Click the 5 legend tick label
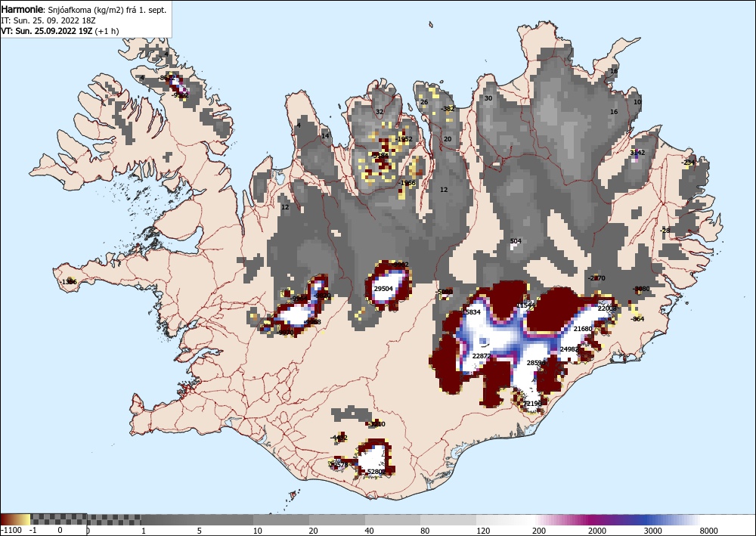Screen dimensions: 756x536 click(x=199, y=531)
